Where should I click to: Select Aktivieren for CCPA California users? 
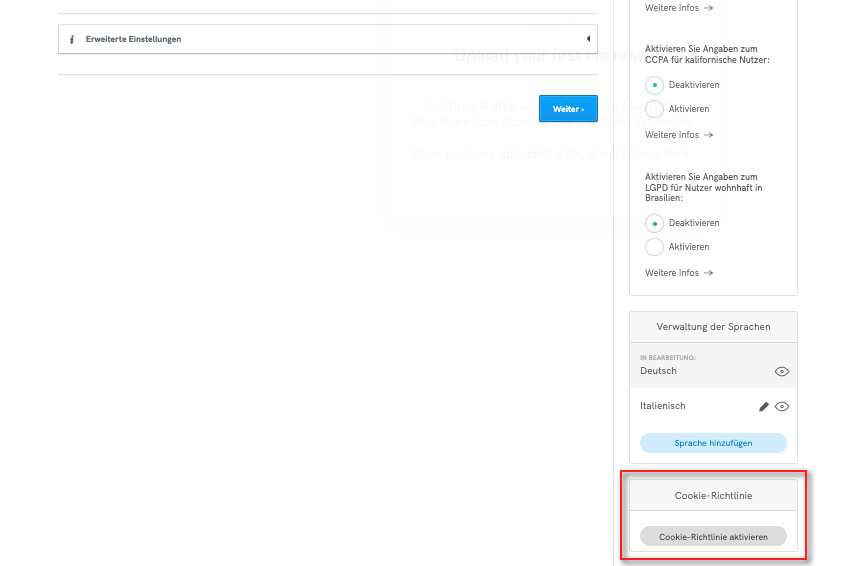tap(655, 109)
